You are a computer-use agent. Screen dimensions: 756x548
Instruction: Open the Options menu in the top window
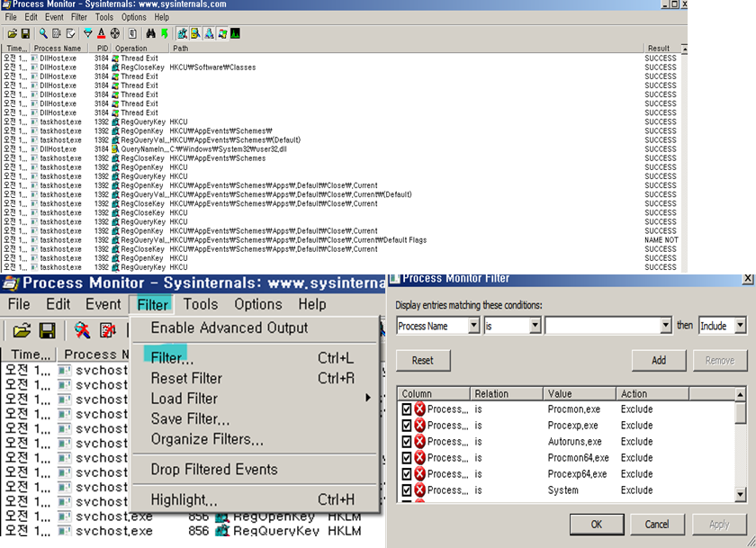click(133, 17)
